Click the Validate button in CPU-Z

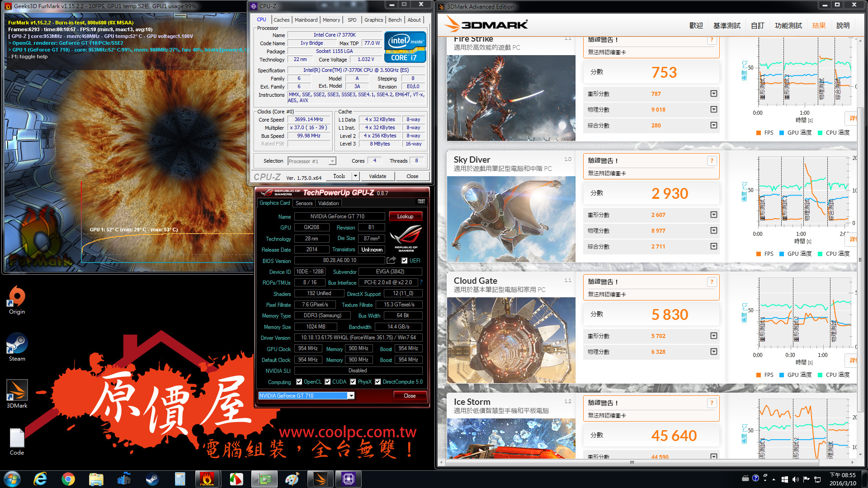377,176
